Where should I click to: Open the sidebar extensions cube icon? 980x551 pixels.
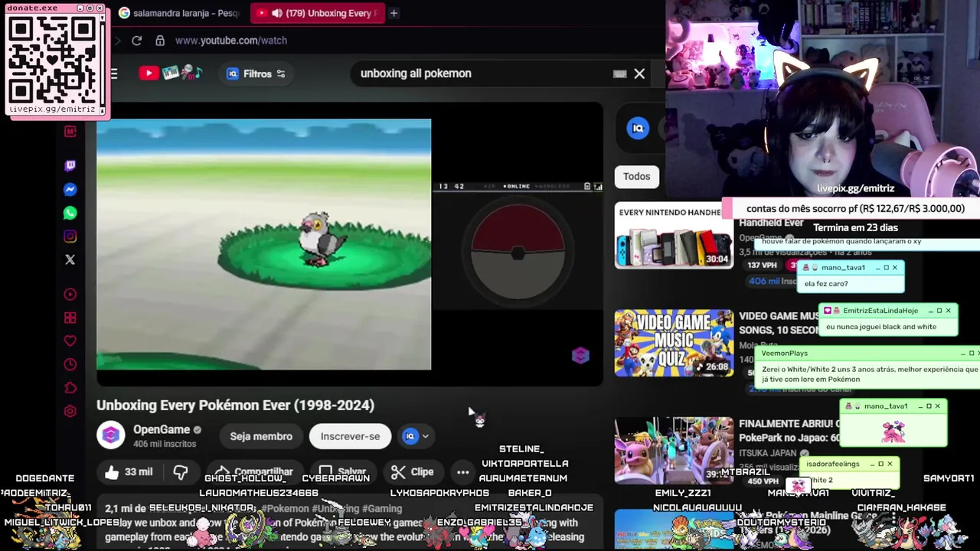click(x=70, y=388)
